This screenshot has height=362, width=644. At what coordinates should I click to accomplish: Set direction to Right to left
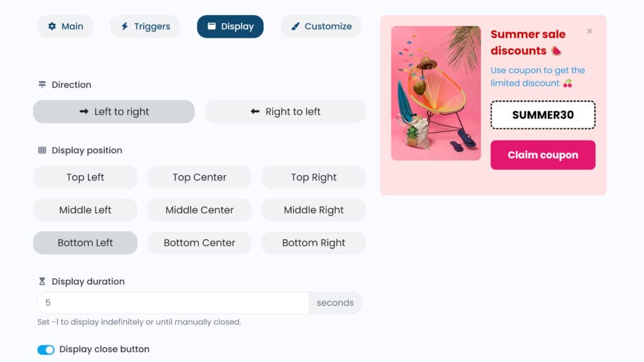point(285,112)
